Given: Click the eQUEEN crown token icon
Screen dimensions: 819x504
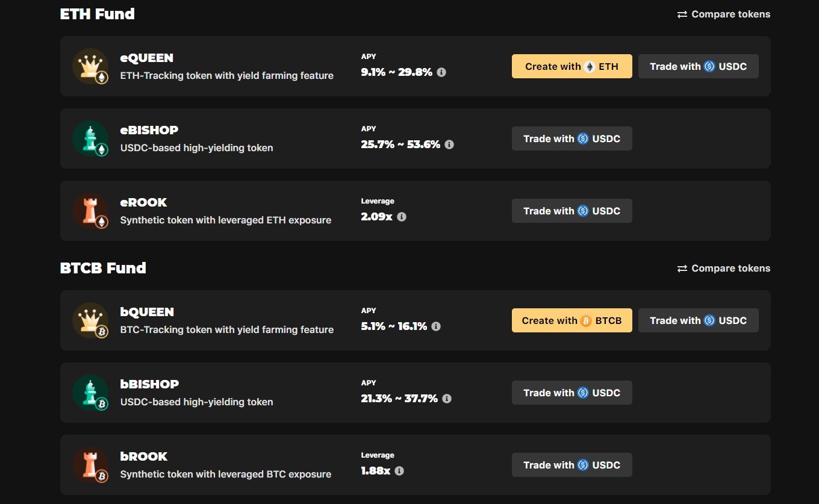Looking at the screenshot, I should 90,66.
